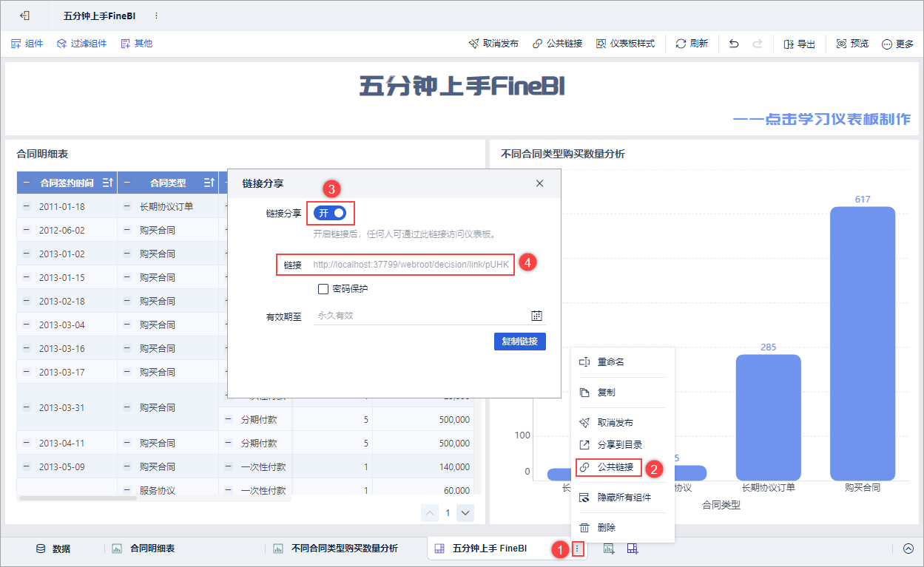Collapse the 2011-01-18 row
Viewport: 924px width, 567px height.
[x=27, y=206]
